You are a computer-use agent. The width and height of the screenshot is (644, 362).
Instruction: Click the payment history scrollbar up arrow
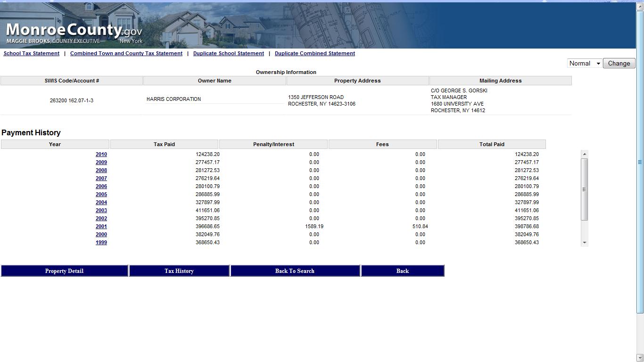(x=584, y=153)
